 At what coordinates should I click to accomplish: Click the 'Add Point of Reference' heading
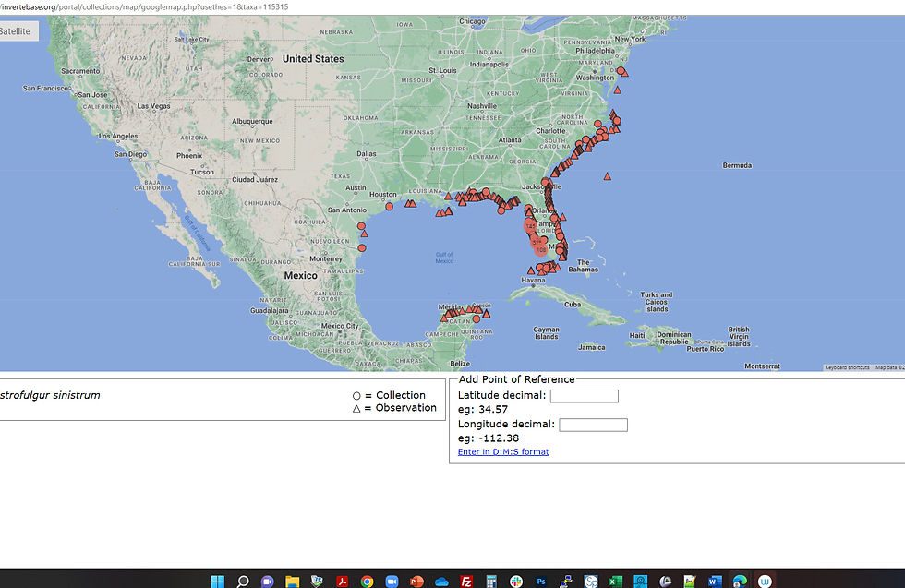coord(516,379)
